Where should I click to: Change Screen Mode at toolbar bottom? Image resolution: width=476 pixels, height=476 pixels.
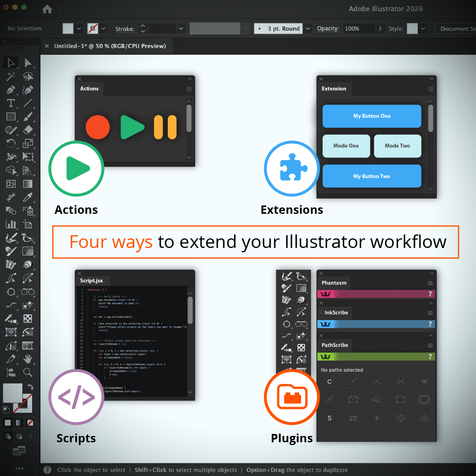19,450
